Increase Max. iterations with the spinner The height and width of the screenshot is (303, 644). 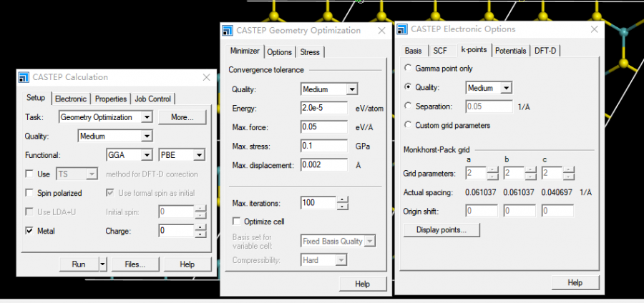343,199
